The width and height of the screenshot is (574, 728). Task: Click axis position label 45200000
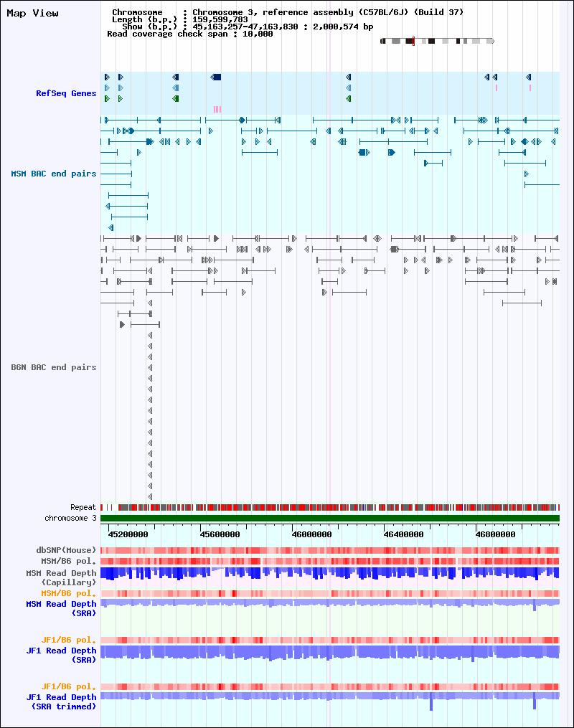(x=128, y=534)
